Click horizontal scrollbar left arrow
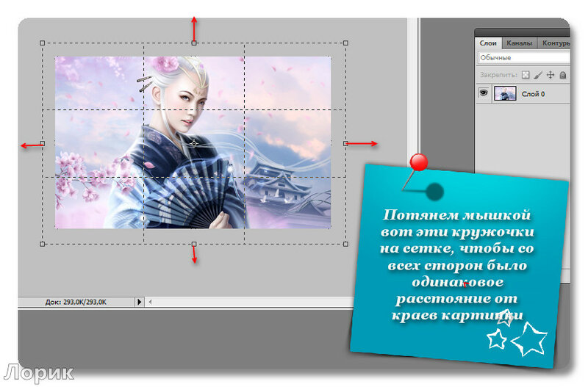588x387 pixels. [150, 302]
